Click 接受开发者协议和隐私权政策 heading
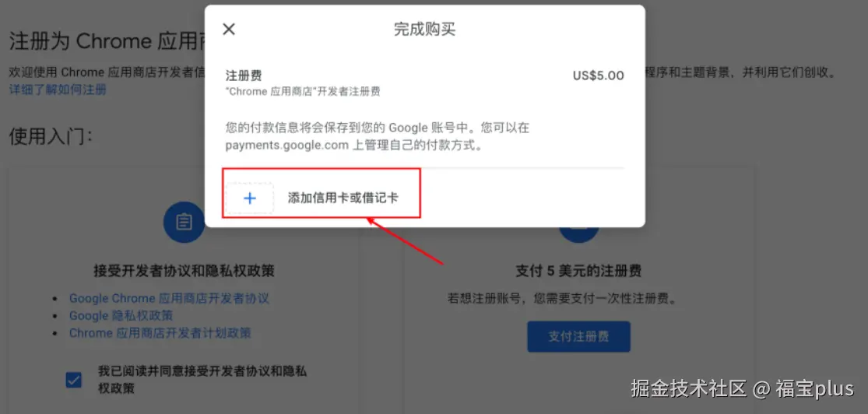The image size is (868, 414). point(184,272)
